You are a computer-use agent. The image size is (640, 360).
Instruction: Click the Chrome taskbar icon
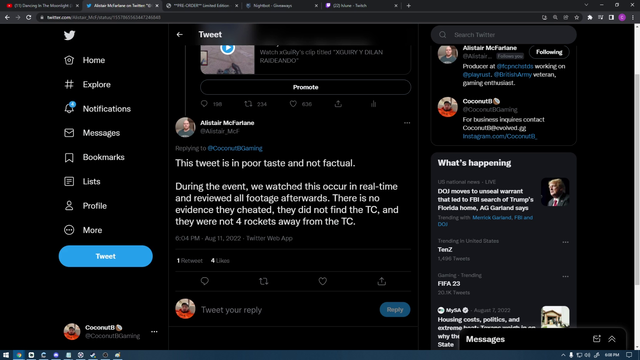coord(18,355)
